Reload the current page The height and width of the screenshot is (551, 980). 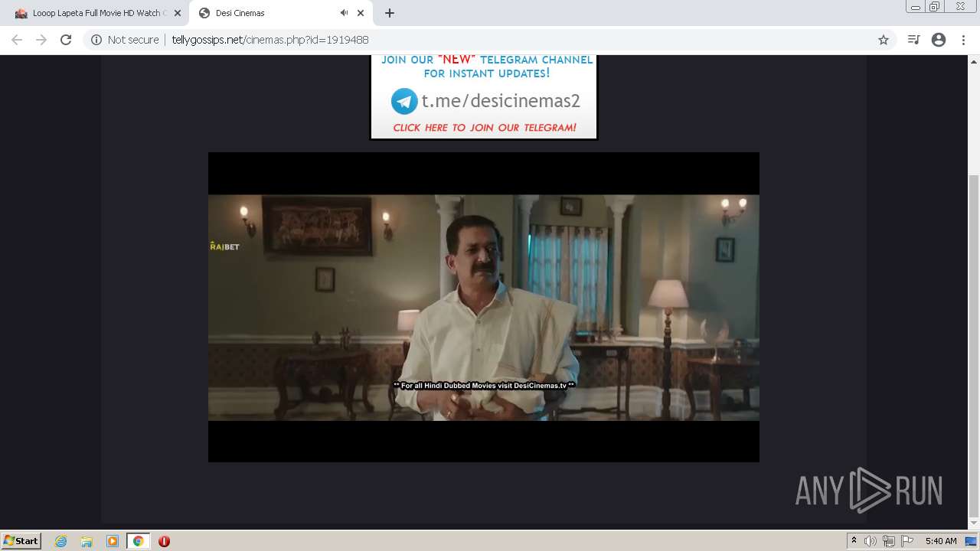66,40
